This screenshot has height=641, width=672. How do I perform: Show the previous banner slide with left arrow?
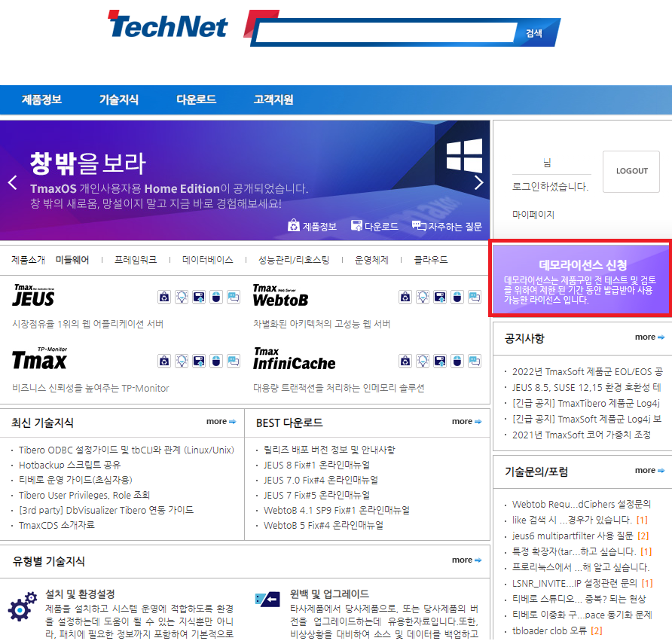pos(13,182)
